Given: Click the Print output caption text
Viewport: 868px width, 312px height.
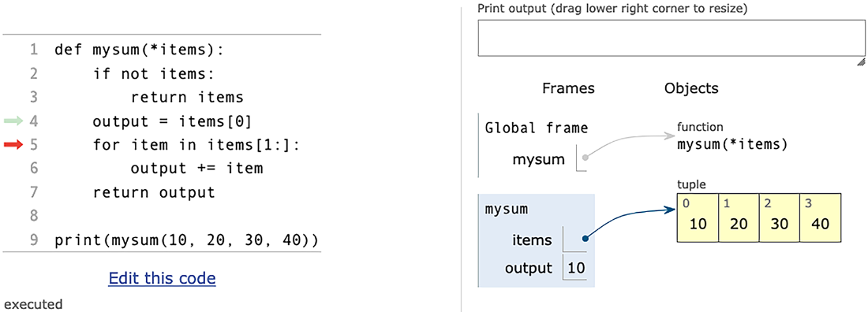Looking at the screenshot, I should tap(612, 9).
